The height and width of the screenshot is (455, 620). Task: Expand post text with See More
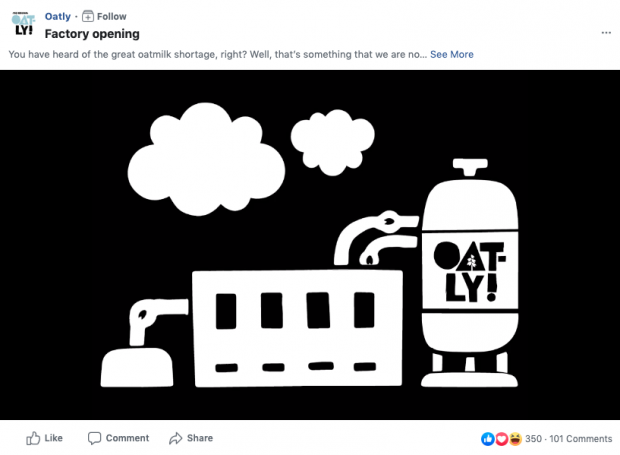point(452,55)
